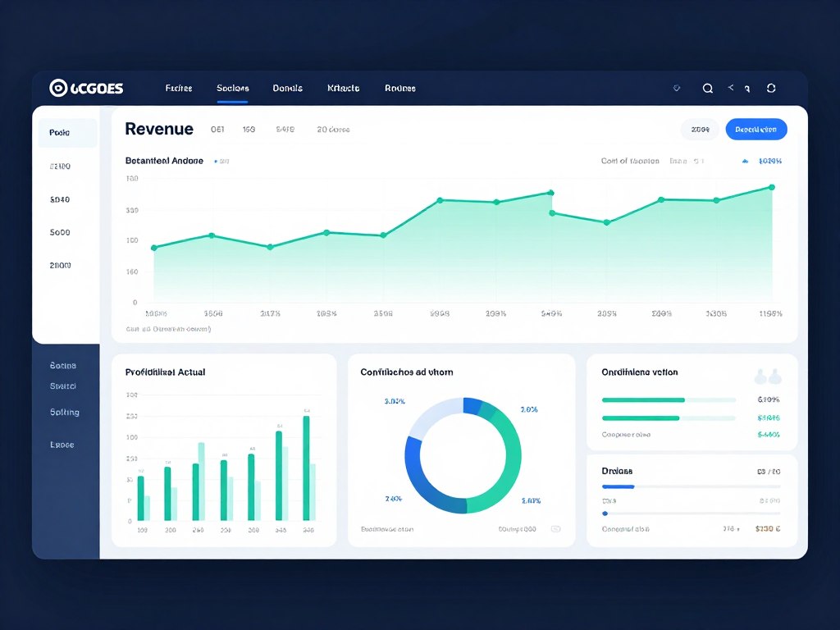This screenshot has height=630, width=840.
Task: Click the refresh icon at top right
Action: click(771, 88)
